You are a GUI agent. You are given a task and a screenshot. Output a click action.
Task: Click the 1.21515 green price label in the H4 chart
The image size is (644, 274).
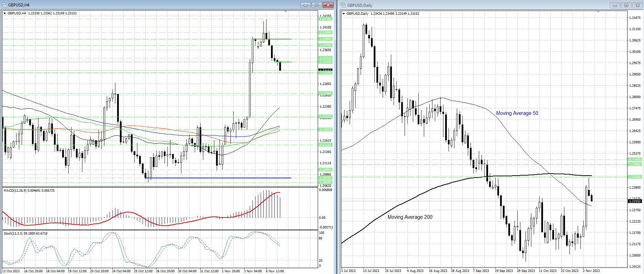click(325, 145)
